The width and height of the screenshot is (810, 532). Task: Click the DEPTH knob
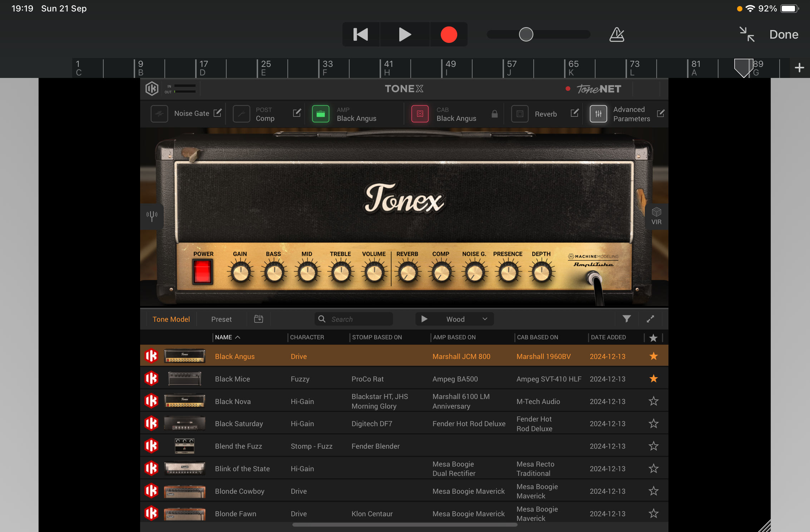tap(542, 273)
